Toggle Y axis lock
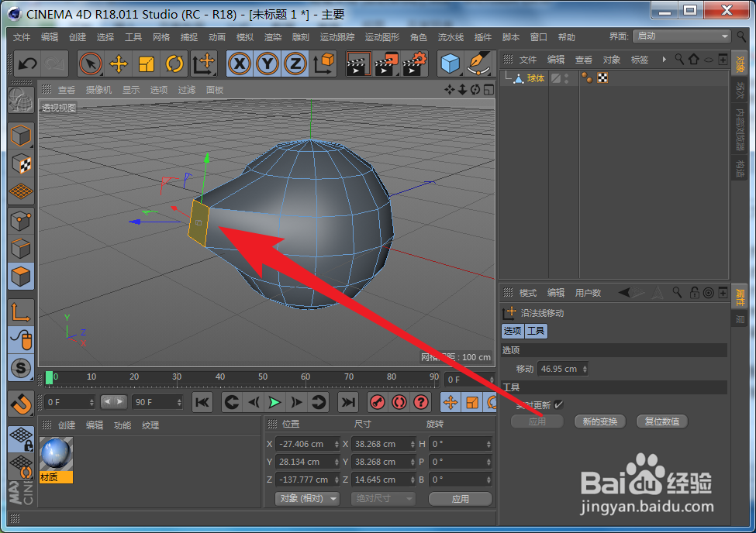This screenshot has height=533, width=756. click(268, 64)
